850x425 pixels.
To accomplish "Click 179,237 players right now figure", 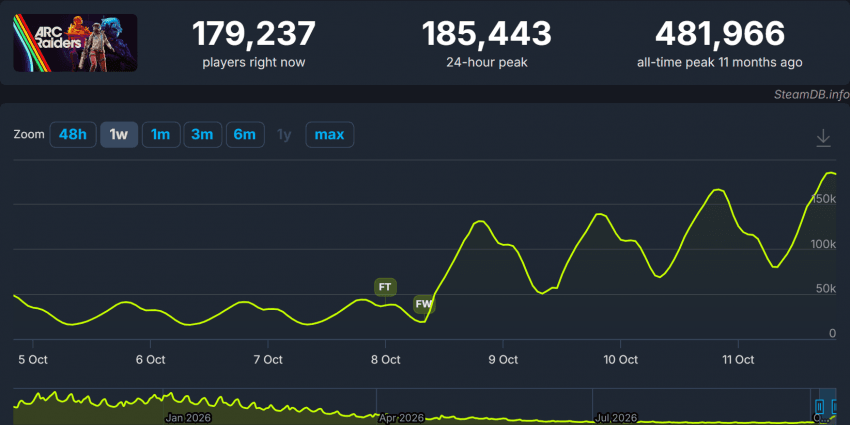I will tap(254, 34).
